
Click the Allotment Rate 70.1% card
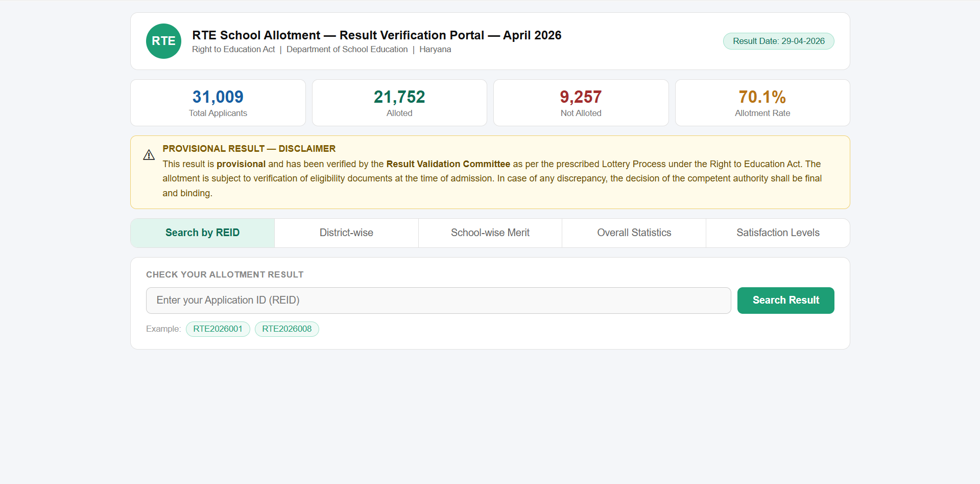click(762, 103)
